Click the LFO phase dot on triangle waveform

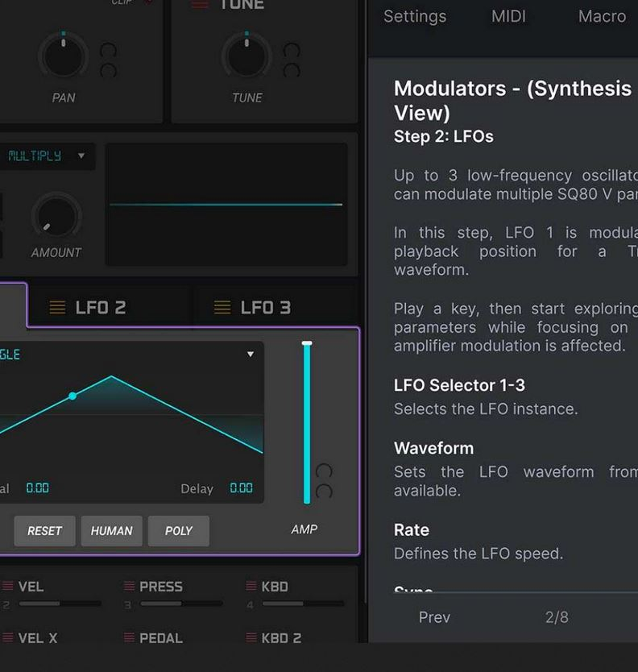point(72,396)
